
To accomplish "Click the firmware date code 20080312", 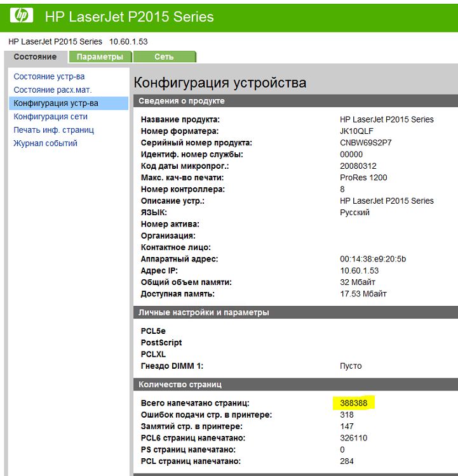I will (358, 166).
